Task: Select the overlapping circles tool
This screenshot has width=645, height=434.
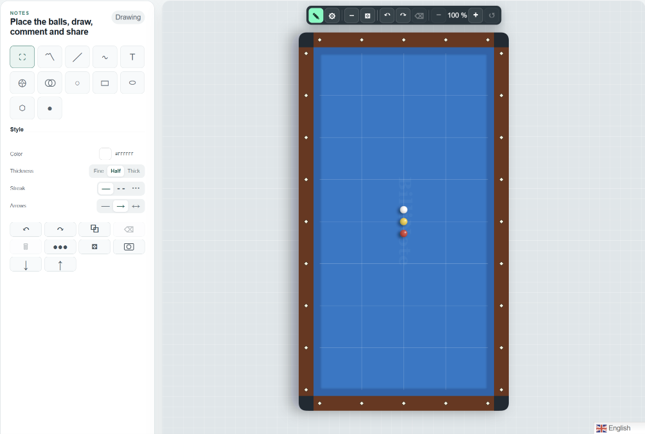Action: pos(50,83)
